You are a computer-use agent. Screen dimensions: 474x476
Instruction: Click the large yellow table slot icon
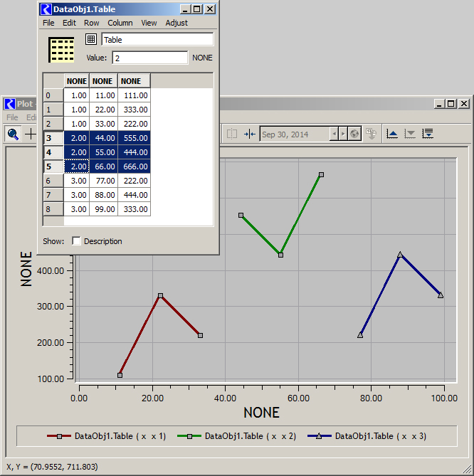click(61, 50)
